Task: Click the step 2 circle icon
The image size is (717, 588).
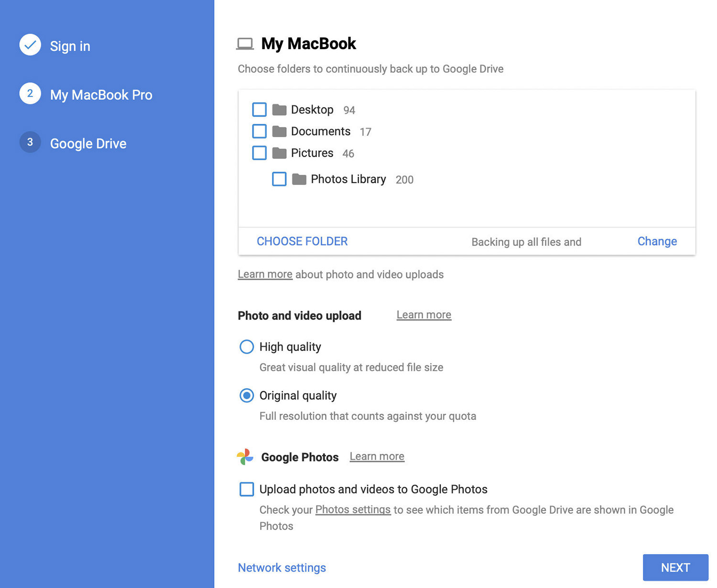Action: point(30,94)
